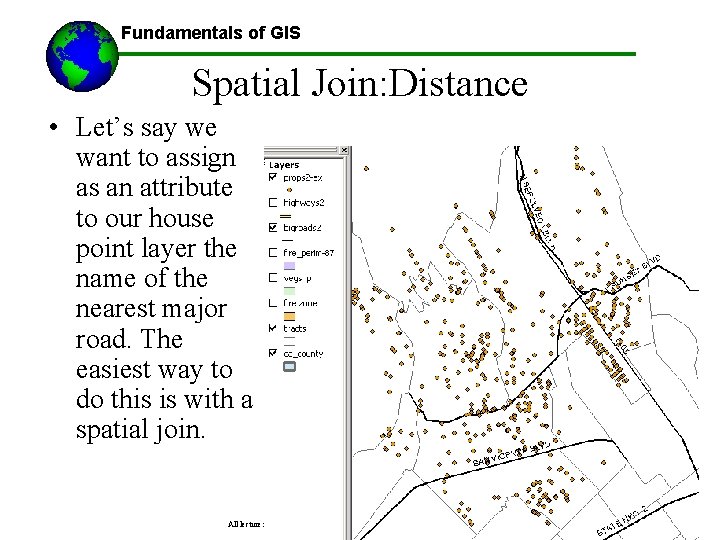Select the firezone layer name
Screen dimensions: 720x540
coord(300,303)
